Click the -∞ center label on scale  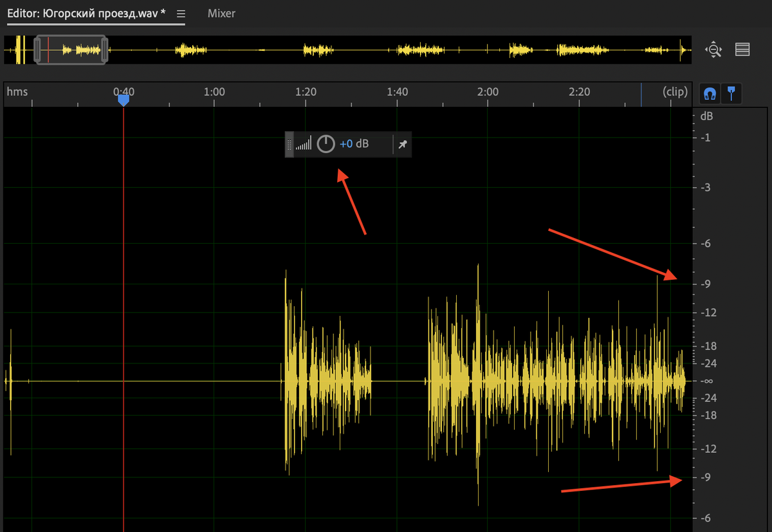(x=707, y=381)
